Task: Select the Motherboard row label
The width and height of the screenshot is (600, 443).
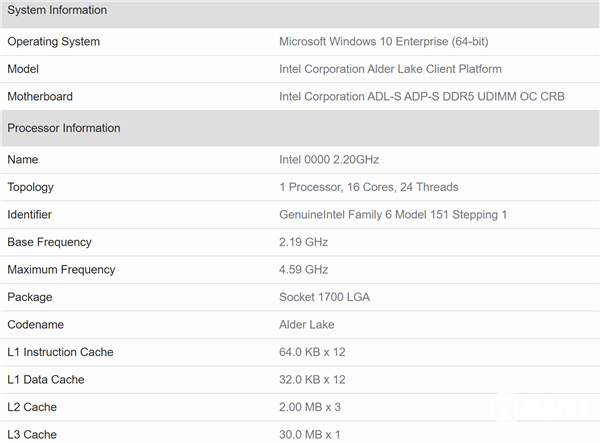Action: 40,97
